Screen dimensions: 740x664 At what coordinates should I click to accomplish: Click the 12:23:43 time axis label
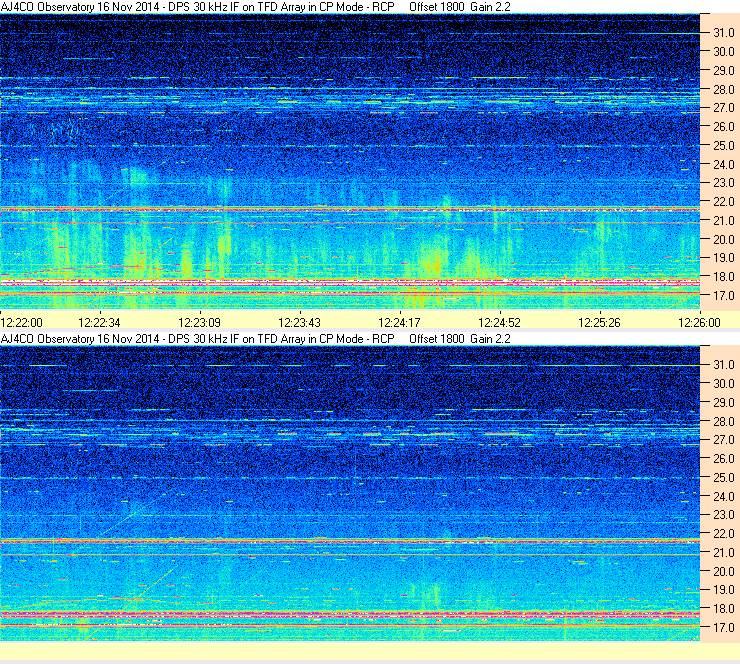click(x=299, y=323)
